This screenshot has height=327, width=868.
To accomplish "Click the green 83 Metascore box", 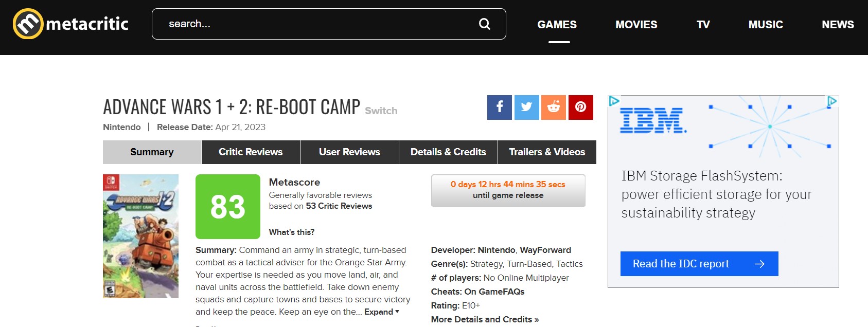I will click(228, 207).
